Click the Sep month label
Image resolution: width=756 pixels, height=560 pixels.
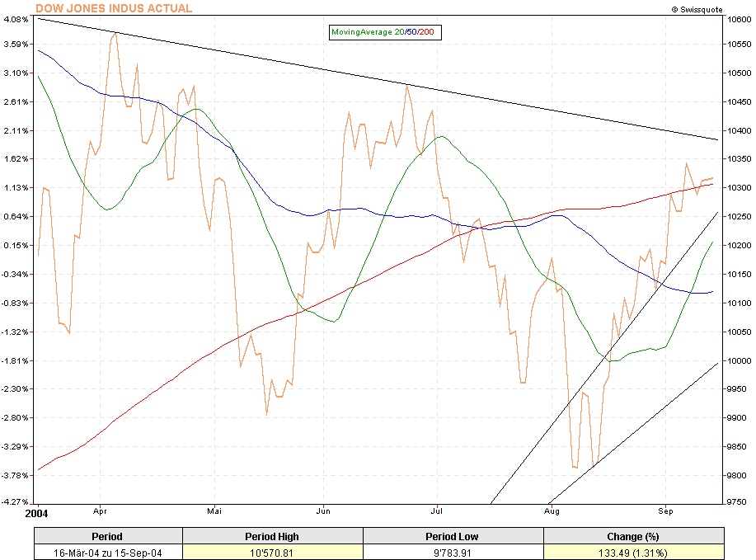(x=665, y=511)
